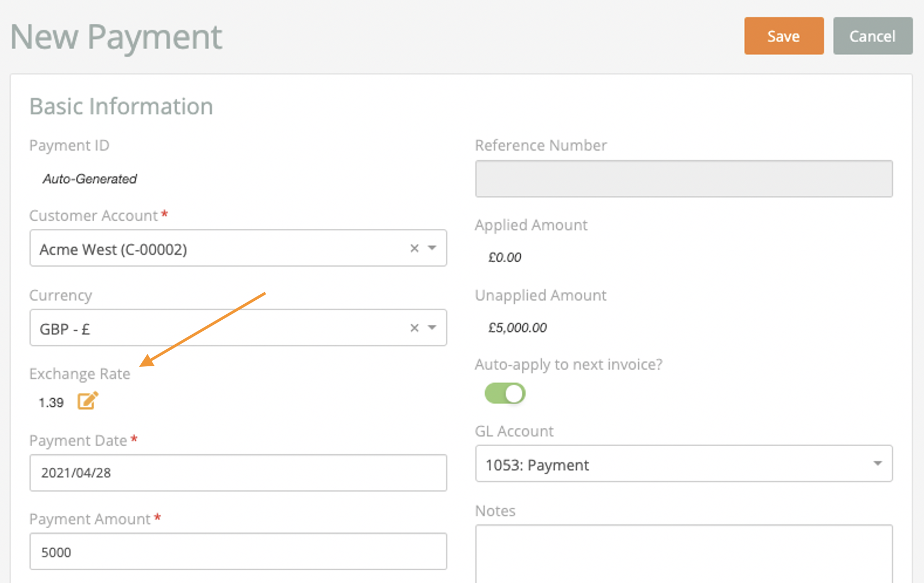Screen dimensions: 924x583
Task: Edit the exchange rate pencil icon
Action: click(x=88, y=401)
